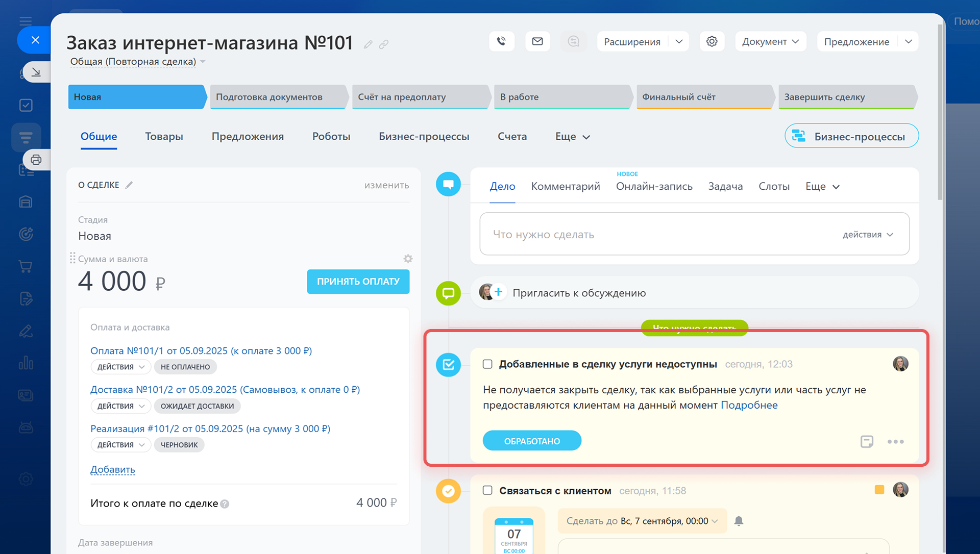This screenshot has width=980, height=554.
Task: Expand the Документ dropdown
Action: tap(770, 41)
